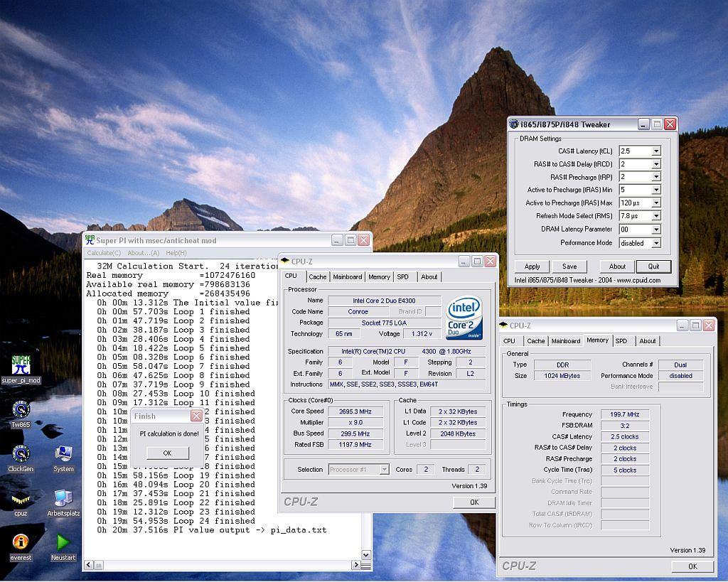This screenshot has height=582, width=728.
Task: Click the Bus Speed value 299.5 MHz
Action: click(x=355, y=433)
